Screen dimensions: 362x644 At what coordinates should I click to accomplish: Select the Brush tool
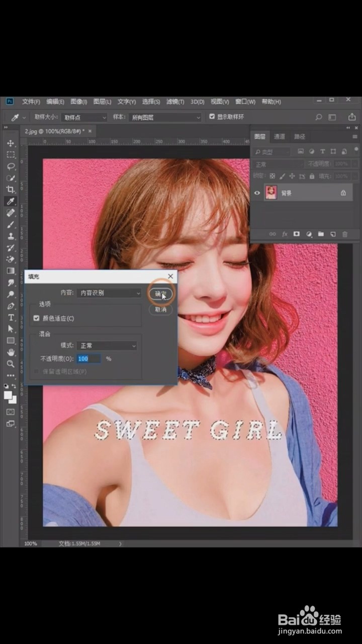pos(11,224)
